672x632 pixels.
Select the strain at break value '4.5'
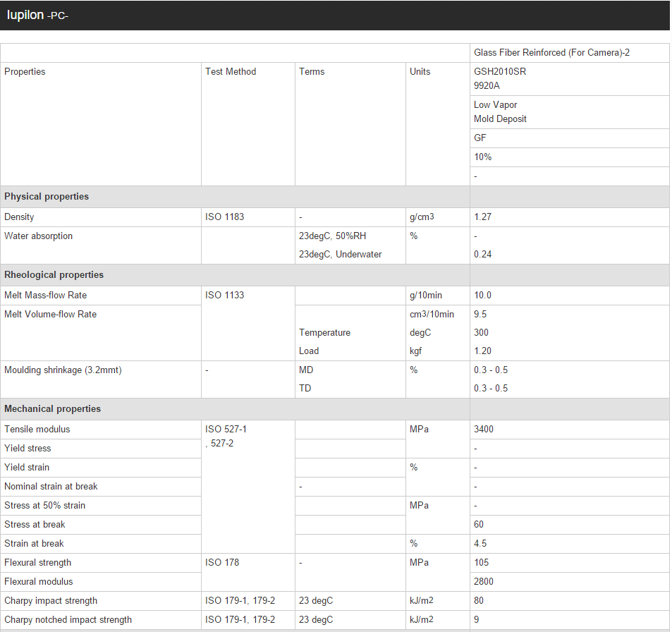480,544
